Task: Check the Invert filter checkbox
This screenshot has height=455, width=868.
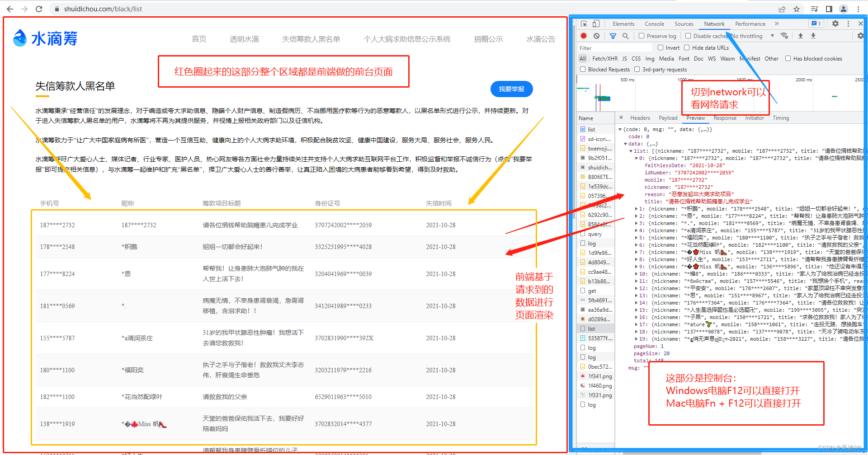Action: pyautogui.click(x=660, y=47)
